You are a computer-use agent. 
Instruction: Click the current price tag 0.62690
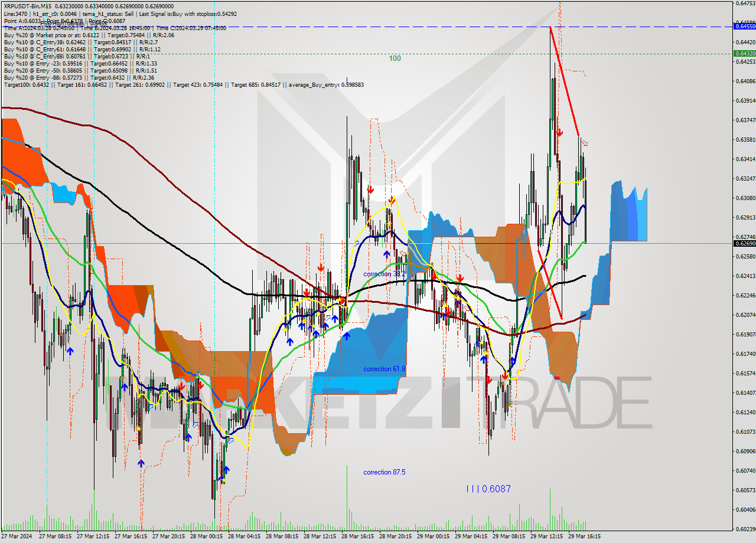click(744, 243)
